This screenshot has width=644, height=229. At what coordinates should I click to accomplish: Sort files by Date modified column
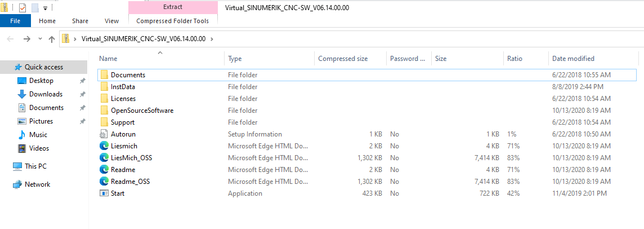[573, 59]
